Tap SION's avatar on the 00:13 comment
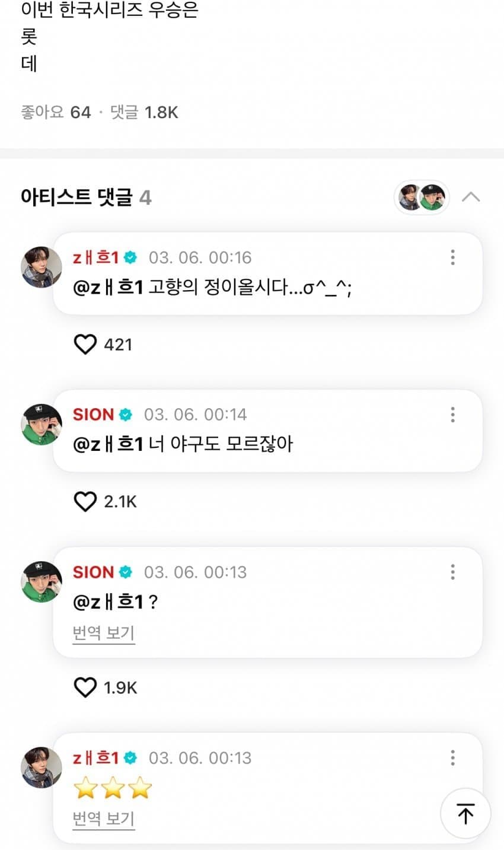This screenshot has width=504, height=850. click(x=42, y=582)
